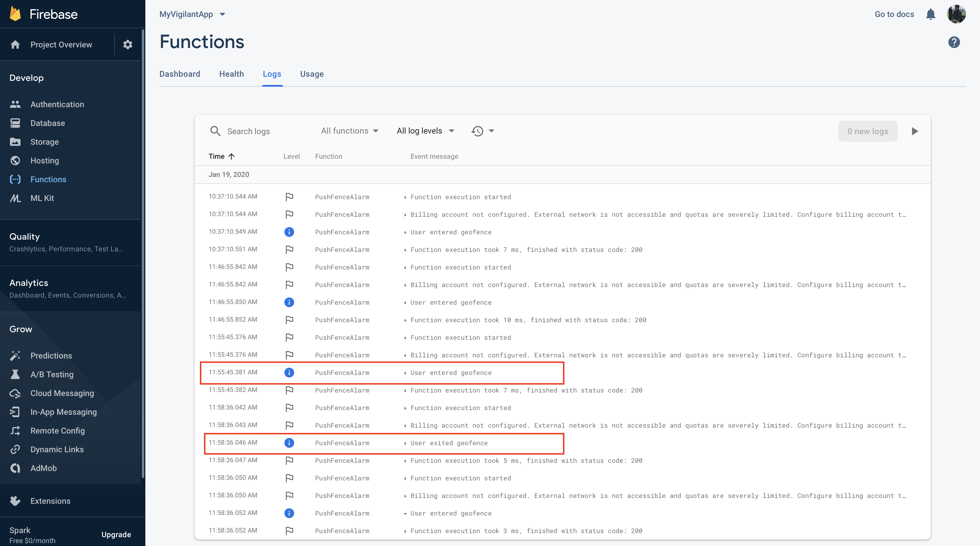Switch to the Health tab
The height and width of the screenshot is (546, 980).
231,74
